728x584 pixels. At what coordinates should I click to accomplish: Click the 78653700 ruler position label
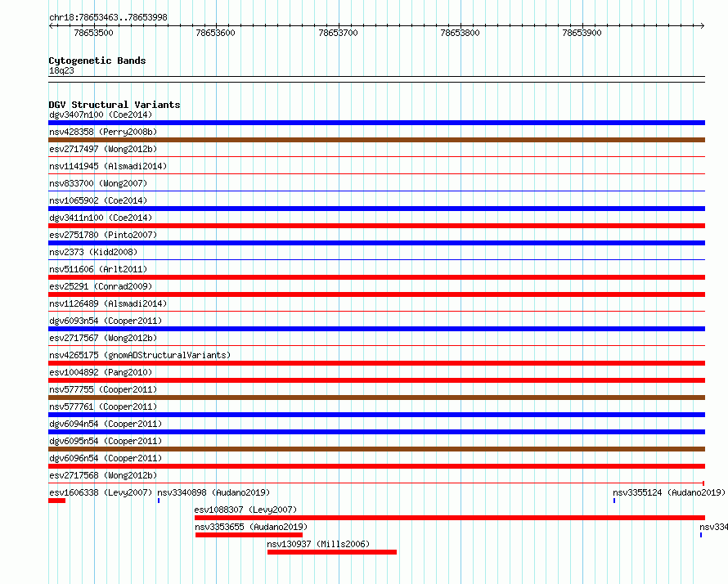coord(338,33)
